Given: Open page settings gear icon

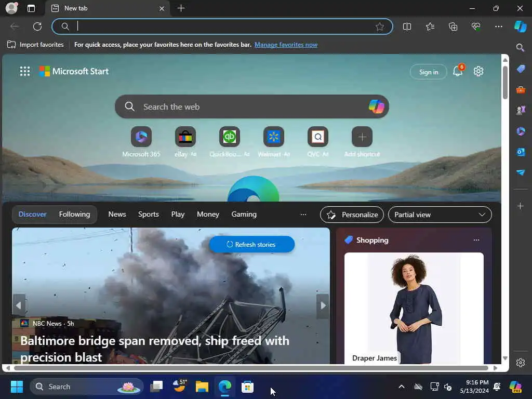Looking at the screenshot, I should (478, 71).
